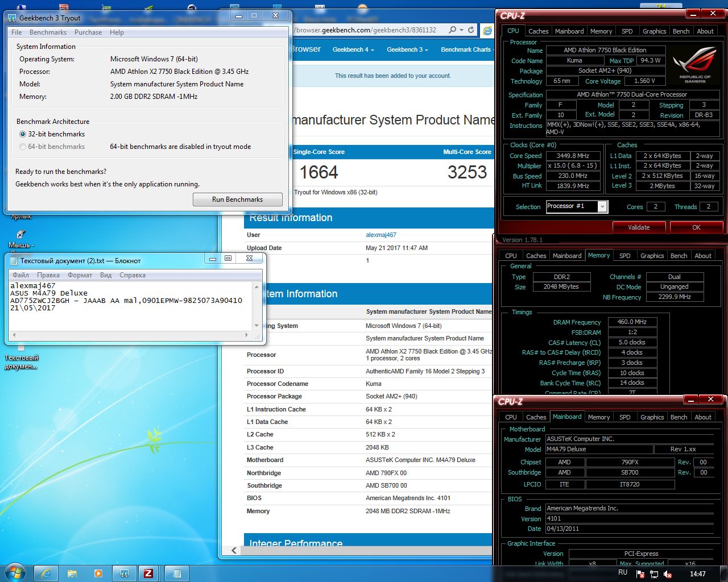Open the Вид menu in Notepad
The width and height of the screenshot is (728, 582).
106,275
